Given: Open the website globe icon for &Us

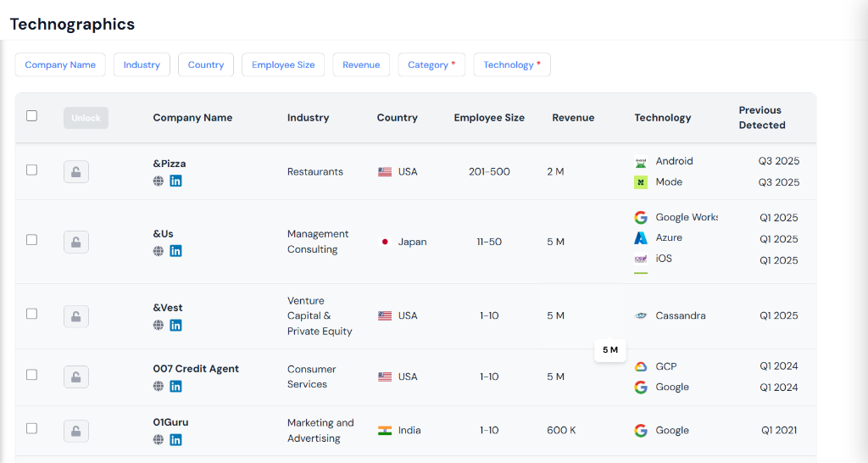Looking at the screenshot, I should [159, 251].
